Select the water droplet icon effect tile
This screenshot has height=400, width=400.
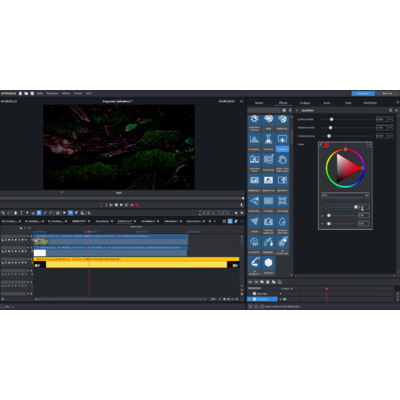coord(282,222)
